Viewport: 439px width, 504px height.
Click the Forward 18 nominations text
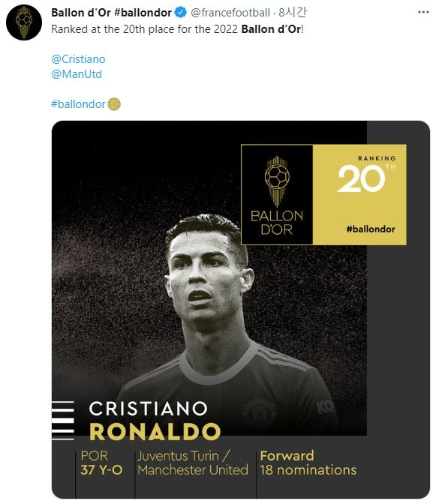[x=308, y=463]
